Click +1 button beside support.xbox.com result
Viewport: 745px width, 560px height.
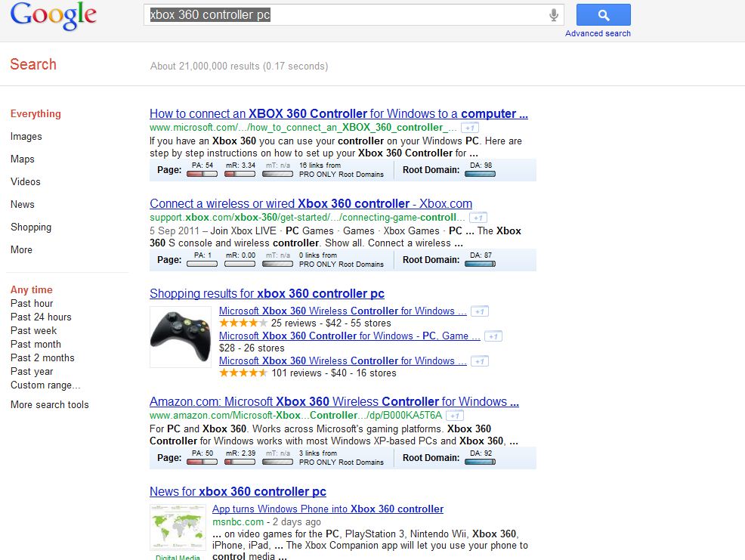point(478,218)
